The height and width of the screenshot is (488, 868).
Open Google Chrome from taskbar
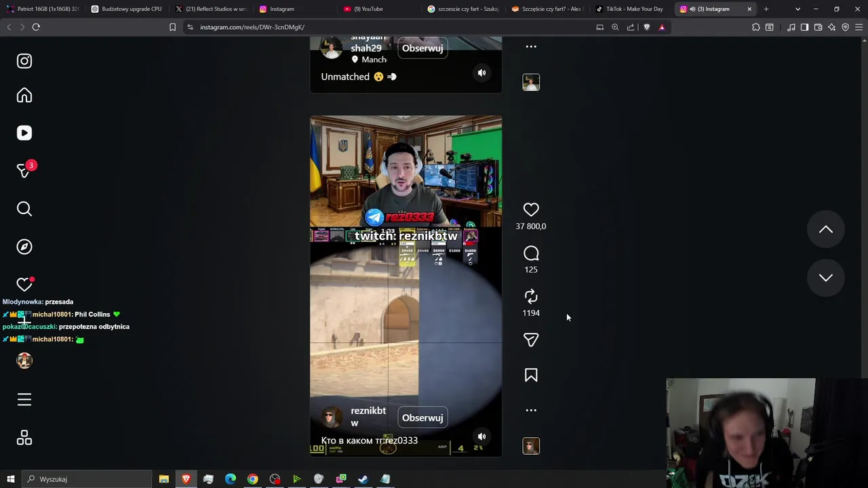(x=252, y=479)
